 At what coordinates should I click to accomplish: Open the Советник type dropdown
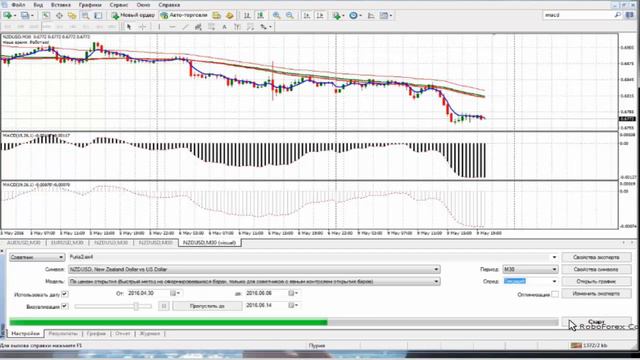click(x=37, y=257)
